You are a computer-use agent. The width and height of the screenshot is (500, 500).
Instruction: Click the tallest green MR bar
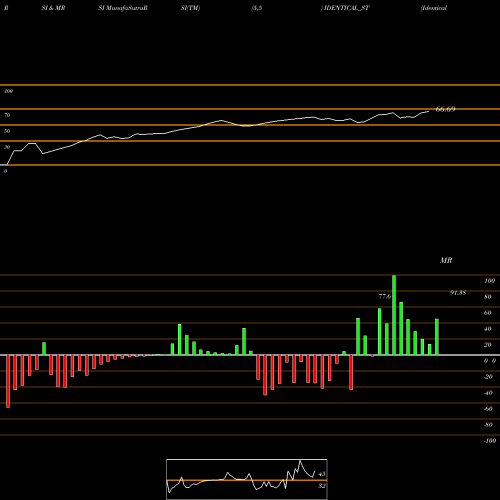point(394,315)
